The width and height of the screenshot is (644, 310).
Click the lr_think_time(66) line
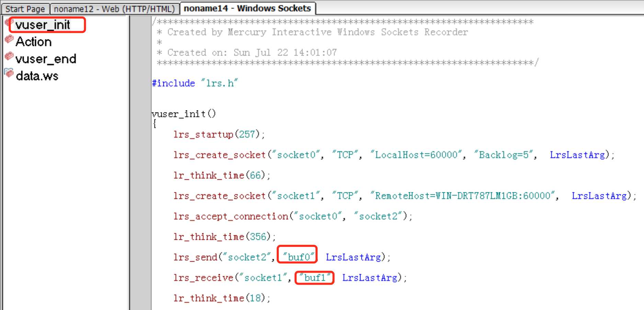click(222, 175)
